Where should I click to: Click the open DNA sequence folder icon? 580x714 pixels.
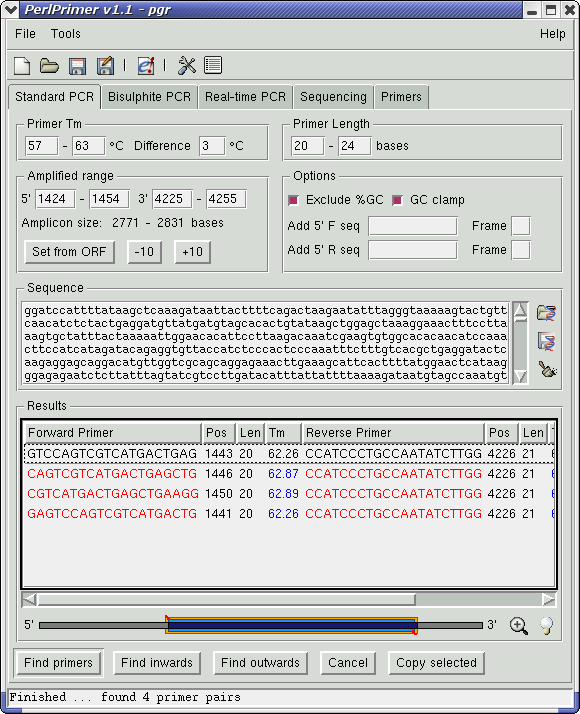click(546, 313)
